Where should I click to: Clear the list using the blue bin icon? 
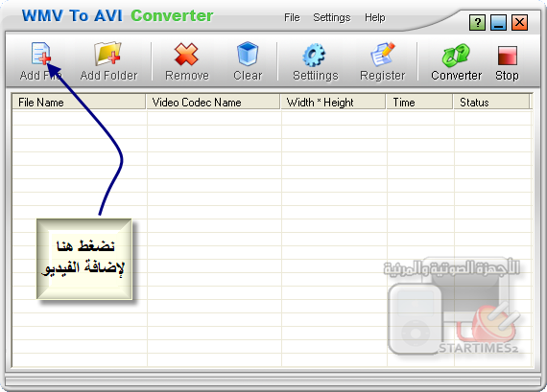(248, 54)
